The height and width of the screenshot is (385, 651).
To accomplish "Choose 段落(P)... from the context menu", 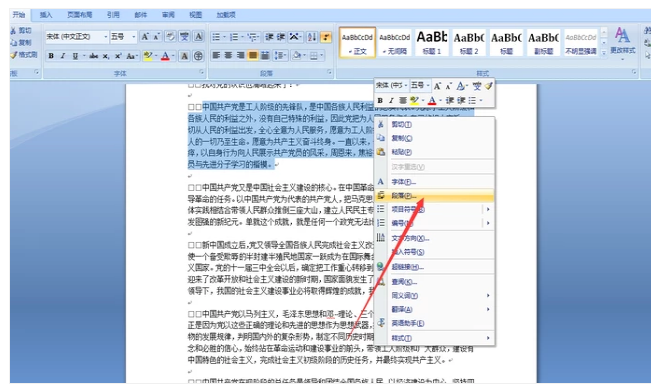I will click(x=434, y=196).
